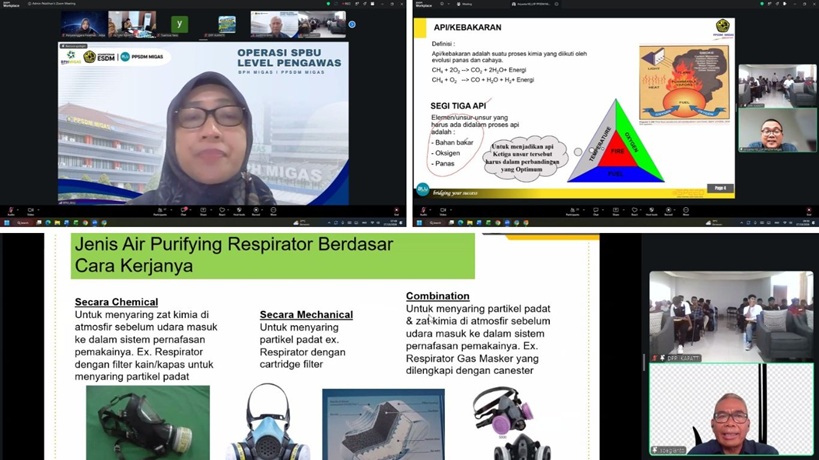Screen dimensions: 819x460
Task: Open Windows Start menu in left taskbar
Action: point(7,222)
